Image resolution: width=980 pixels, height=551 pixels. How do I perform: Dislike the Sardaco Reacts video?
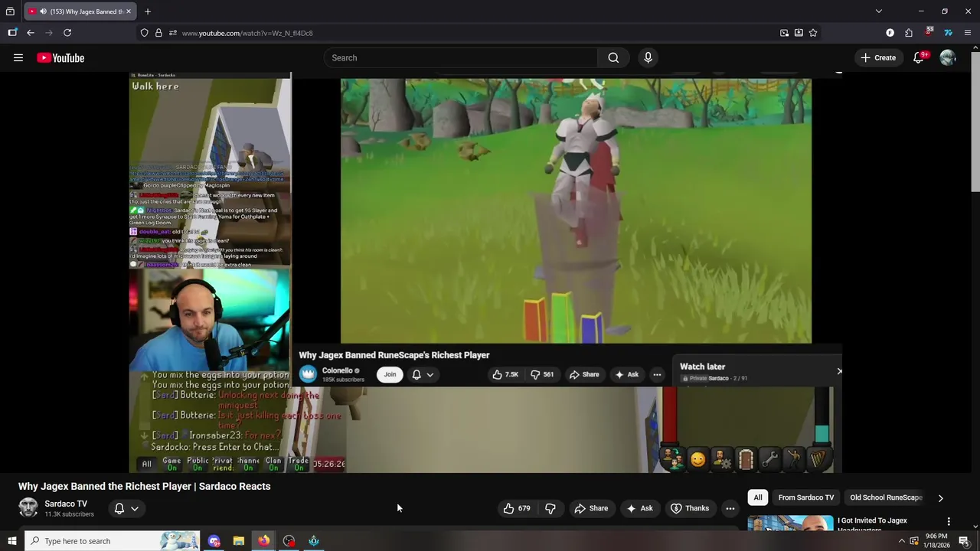click(550, 508)
